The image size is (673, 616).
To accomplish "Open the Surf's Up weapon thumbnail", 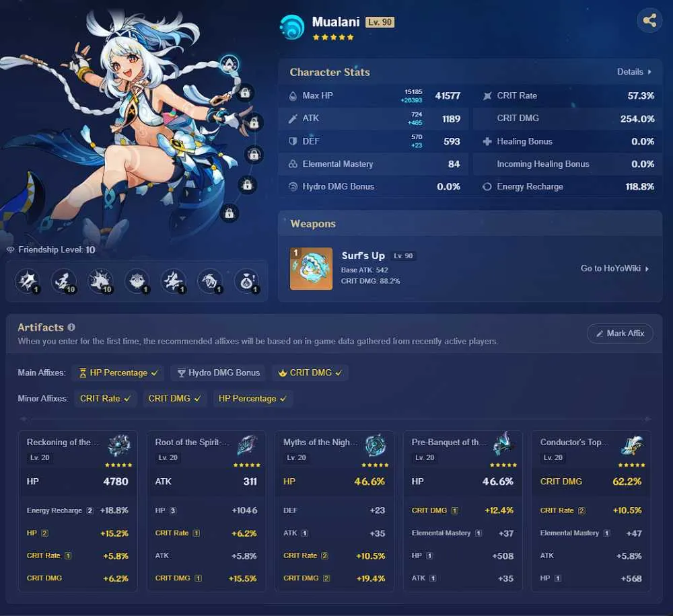I will [311, 268].
